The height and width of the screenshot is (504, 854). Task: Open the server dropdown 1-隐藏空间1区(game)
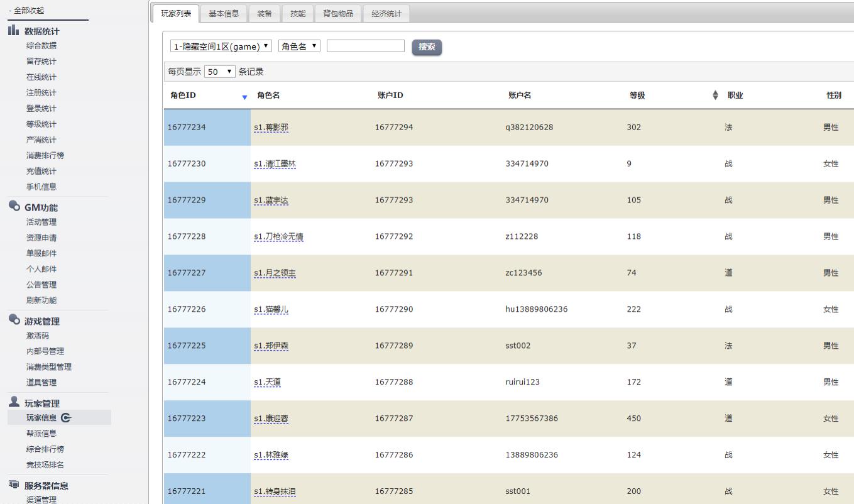(x=221, y=47)
